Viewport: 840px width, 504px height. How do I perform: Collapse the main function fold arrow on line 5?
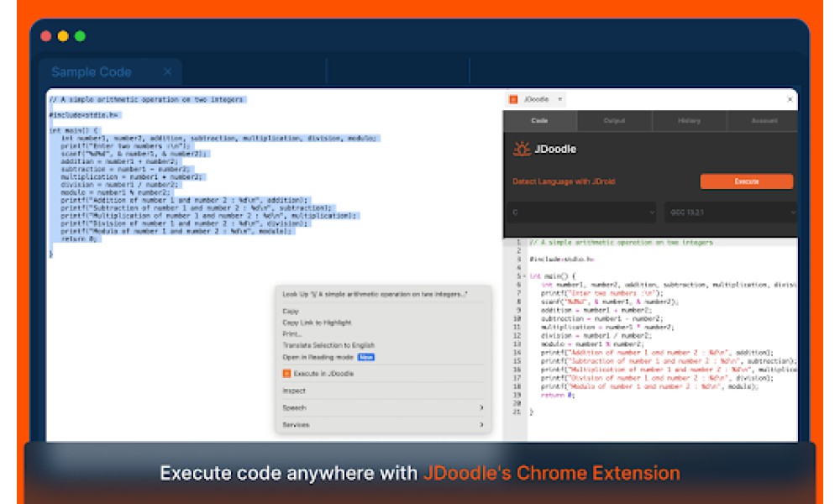(524, 276)
